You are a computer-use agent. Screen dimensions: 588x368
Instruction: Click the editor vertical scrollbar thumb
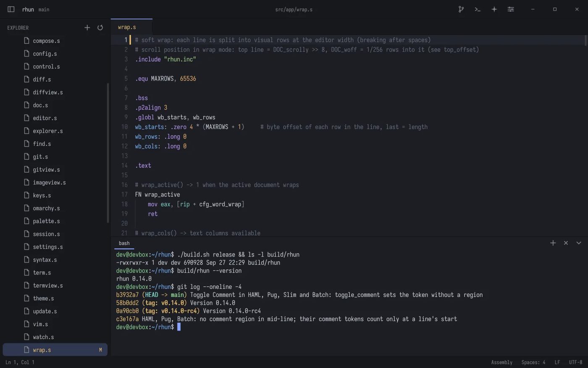(585, 40)
